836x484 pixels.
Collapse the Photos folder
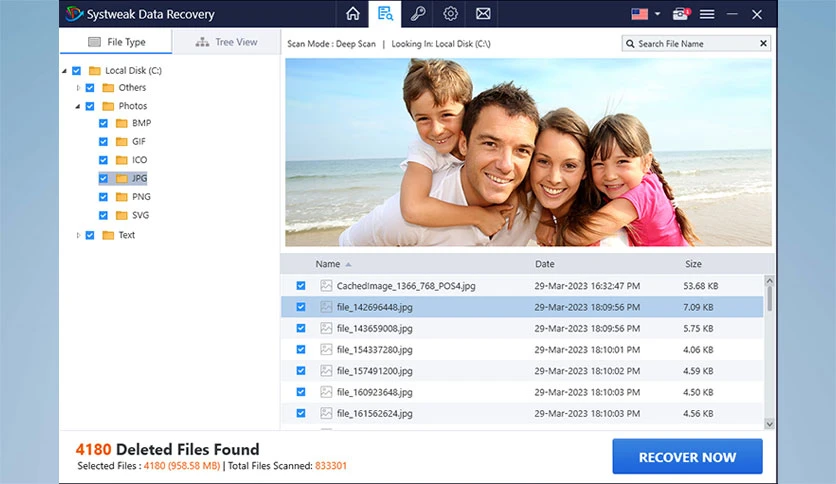point(78,106)
